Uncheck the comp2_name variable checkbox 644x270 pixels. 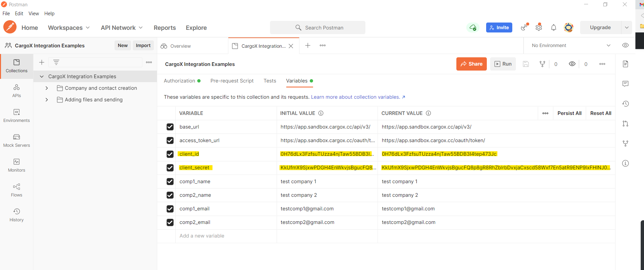click(170, 195)
